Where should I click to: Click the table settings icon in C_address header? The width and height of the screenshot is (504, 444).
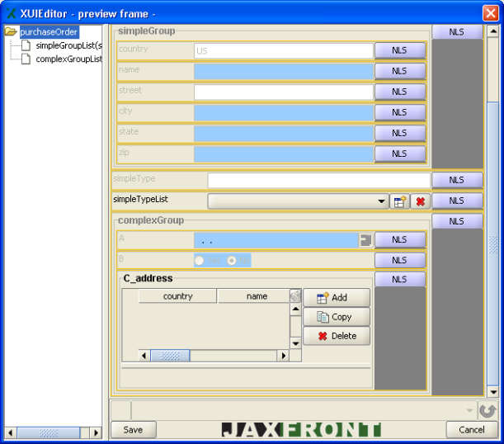point(295,296)
